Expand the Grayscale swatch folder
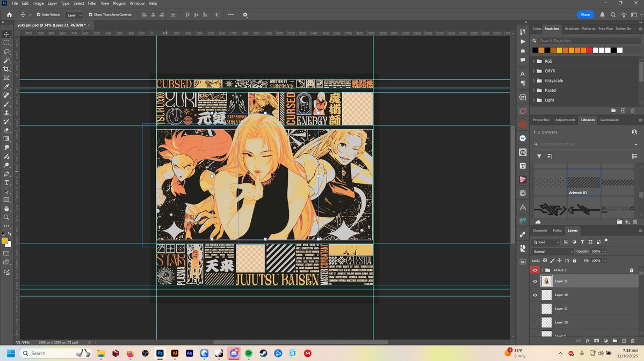 coord(533,81)
